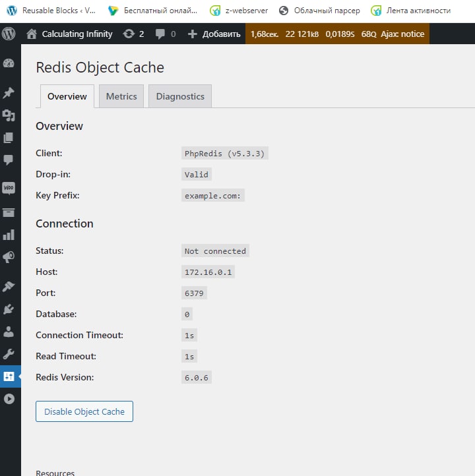This screenshot has width=475, height=476.
Task: Switch to the Metrics tab
Action: 121,96
